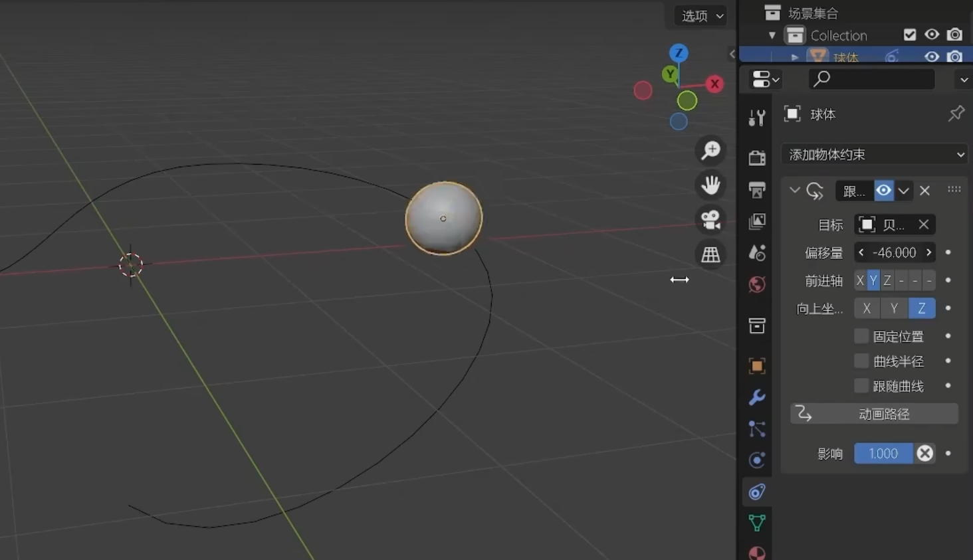Image resolution: width=973 pixels, height=560 pixels.
Task: Toggle constraint visibility eye in constraint header
Action: click(x=883, y=191)
